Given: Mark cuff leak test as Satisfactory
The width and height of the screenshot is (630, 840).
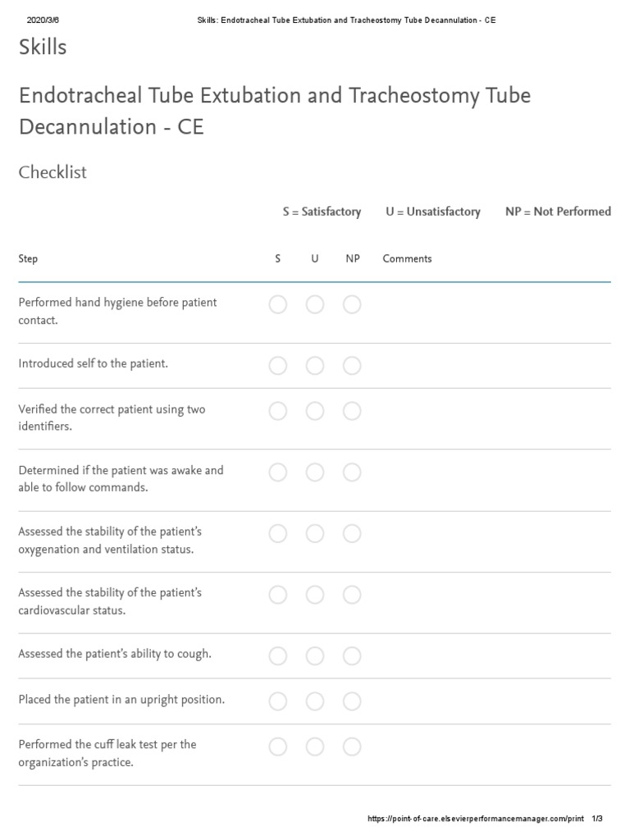Looking at the screenshot, I should (278, 746).
